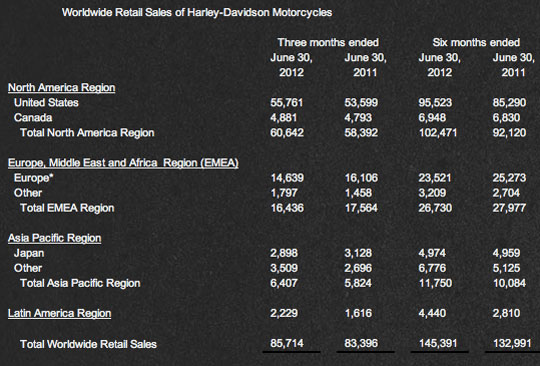540x366 pixels.
Task: Click Latin America value 4,440
Action: [432, 313]
